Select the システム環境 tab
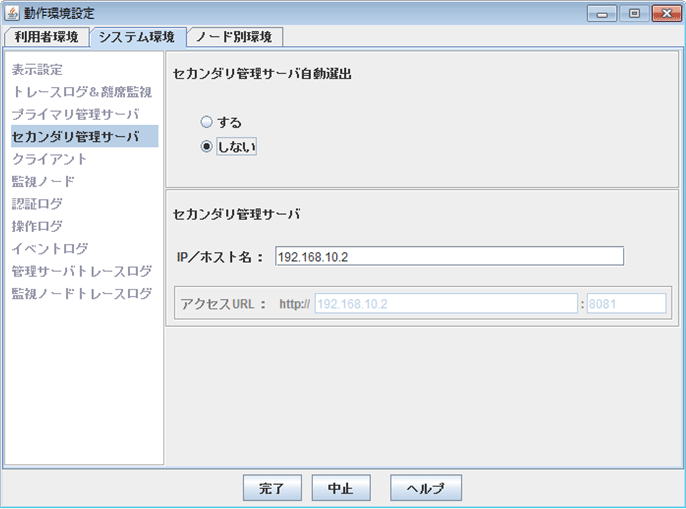The width and height of the screenshot is (686, 509). click(x=137, y=37)
